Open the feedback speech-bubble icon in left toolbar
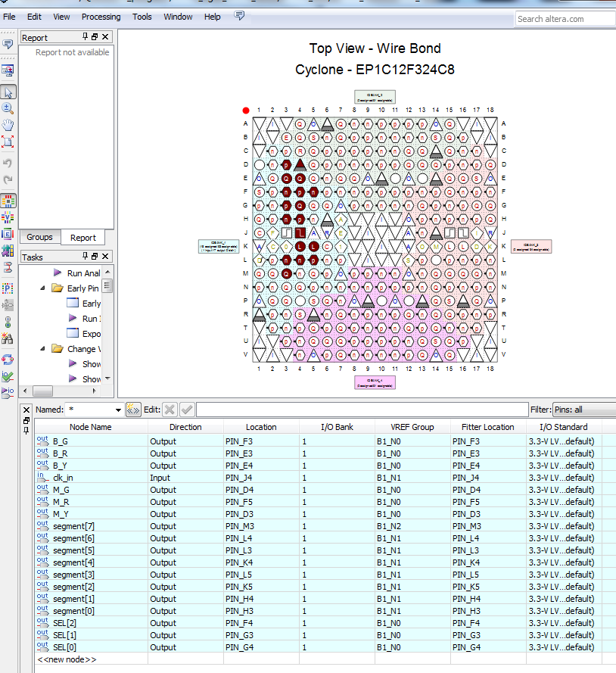The height and width of the screenshot is (673, 616). click(8, 44)
